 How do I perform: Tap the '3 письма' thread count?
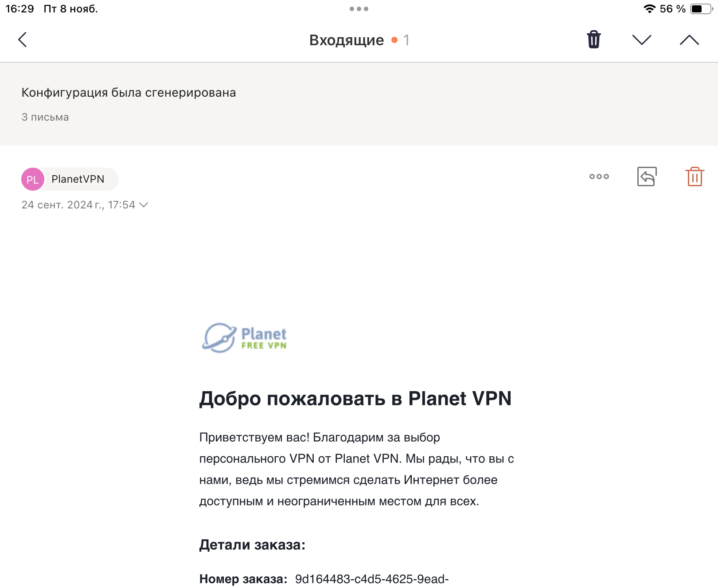pos(45,117)
